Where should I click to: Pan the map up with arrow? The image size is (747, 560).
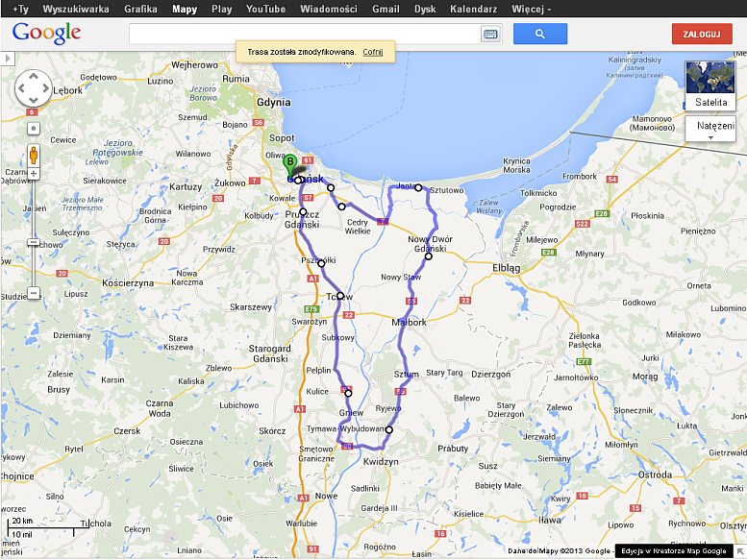tap(34, 76)
